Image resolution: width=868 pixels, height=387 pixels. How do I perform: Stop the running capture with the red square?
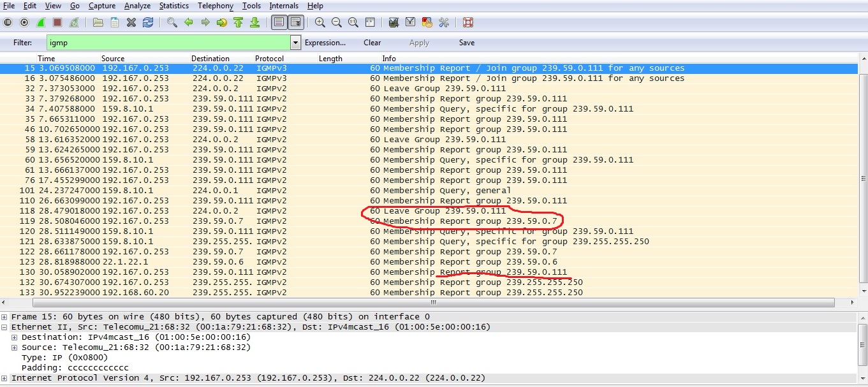point(57,22)
